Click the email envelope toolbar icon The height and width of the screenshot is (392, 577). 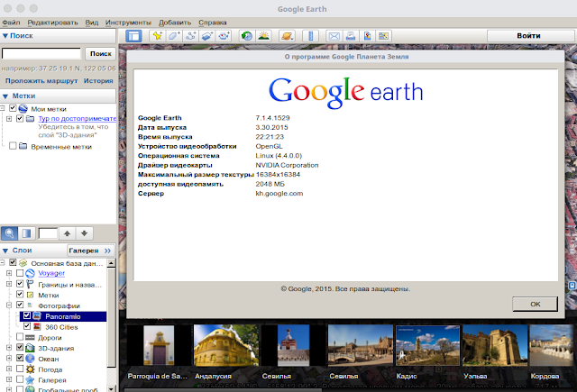click(x=334, y=36)
